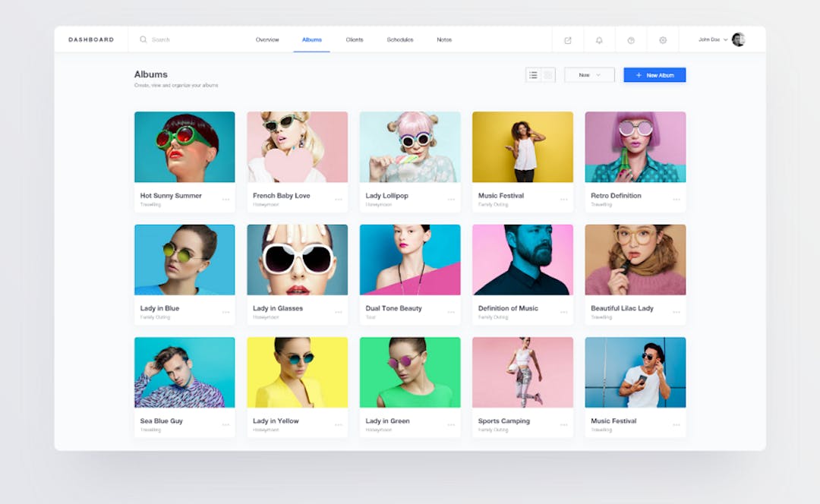The image size is (820, 504).
Task: Open more options for Music Festival album
Action: [x=564, y=199]
